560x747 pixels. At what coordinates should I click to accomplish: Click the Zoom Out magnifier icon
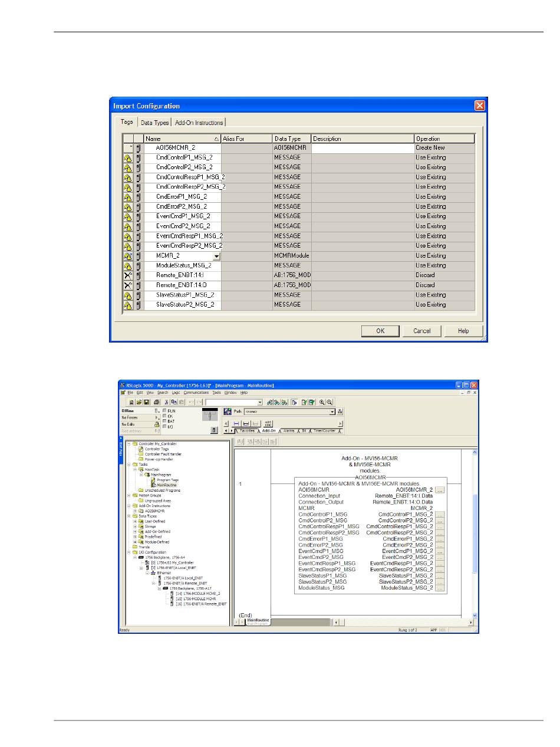tap(329, 402)
